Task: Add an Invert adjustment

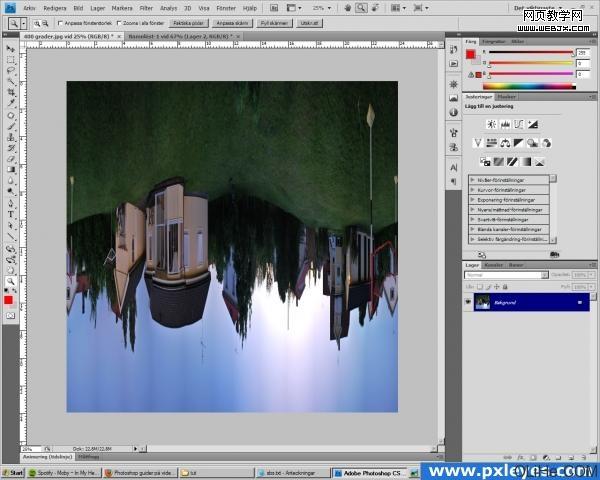Action: [x=485, y=162]
